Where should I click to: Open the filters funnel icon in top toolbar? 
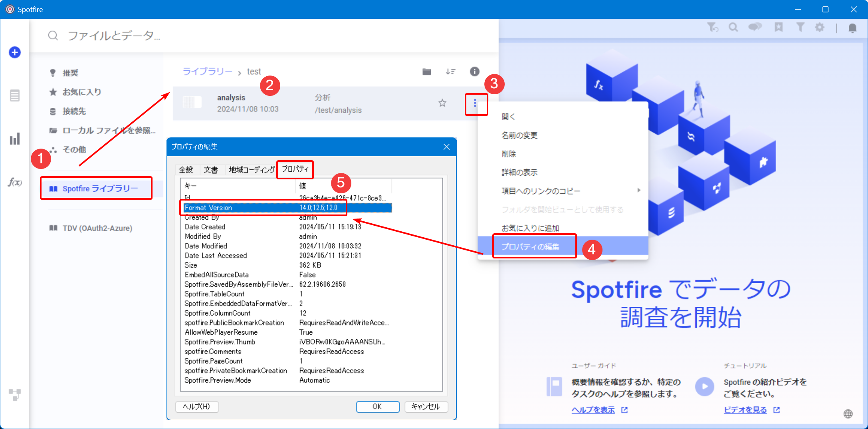point(800,27)
